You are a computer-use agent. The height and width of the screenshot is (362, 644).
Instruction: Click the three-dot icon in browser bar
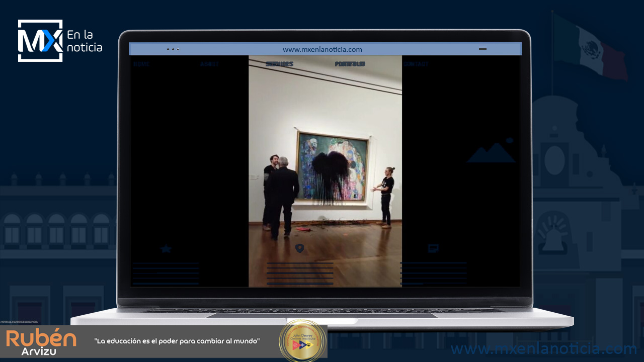173,49
